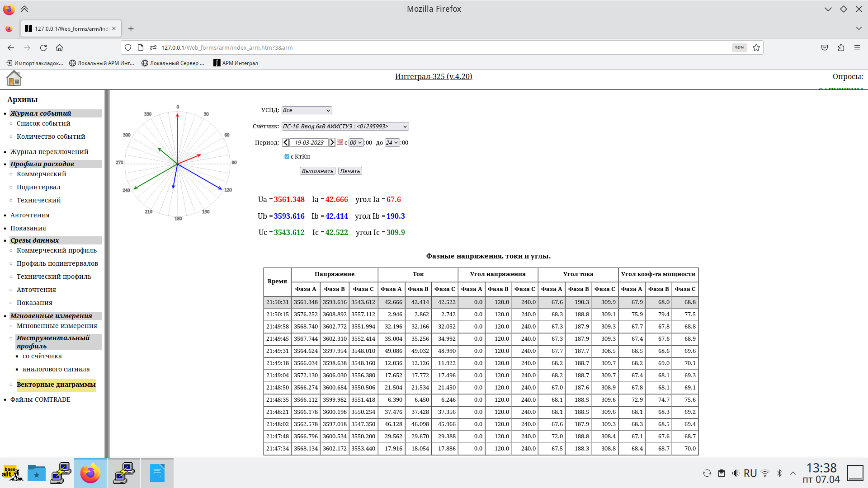Click the URL address bar

click(443, 47)
